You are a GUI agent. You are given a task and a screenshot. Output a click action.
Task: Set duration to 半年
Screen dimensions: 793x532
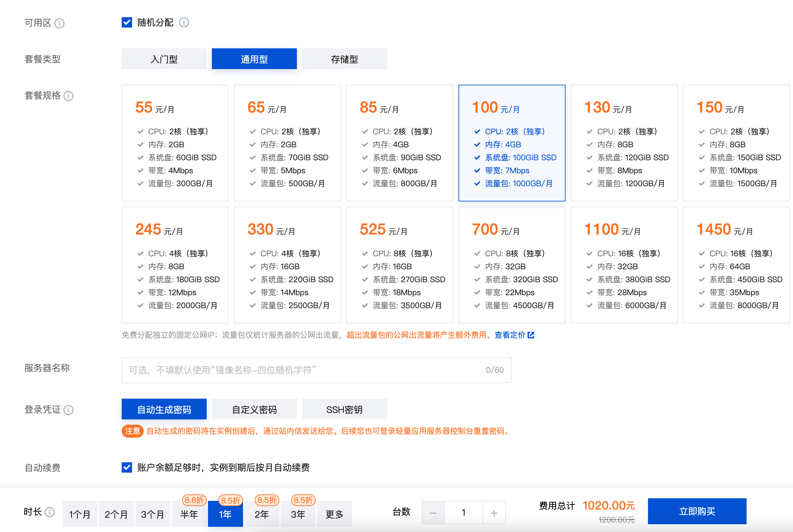pos(189,514)
